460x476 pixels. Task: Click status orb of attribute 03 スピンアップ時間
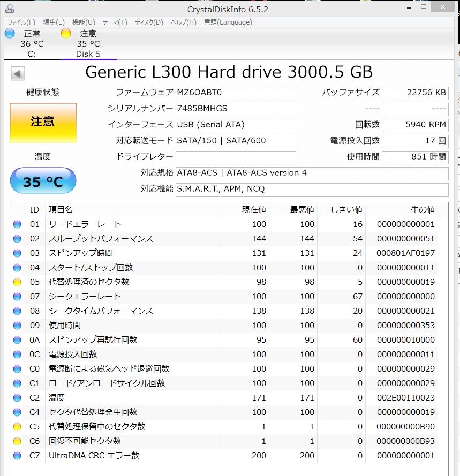[x=17, y=253]
